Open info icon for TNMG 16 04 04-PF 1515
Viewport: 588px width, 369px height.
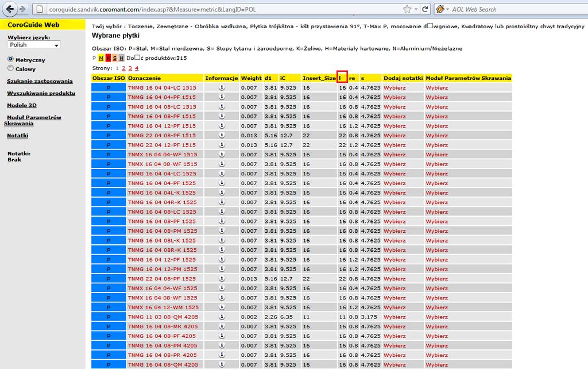(222, 97)
